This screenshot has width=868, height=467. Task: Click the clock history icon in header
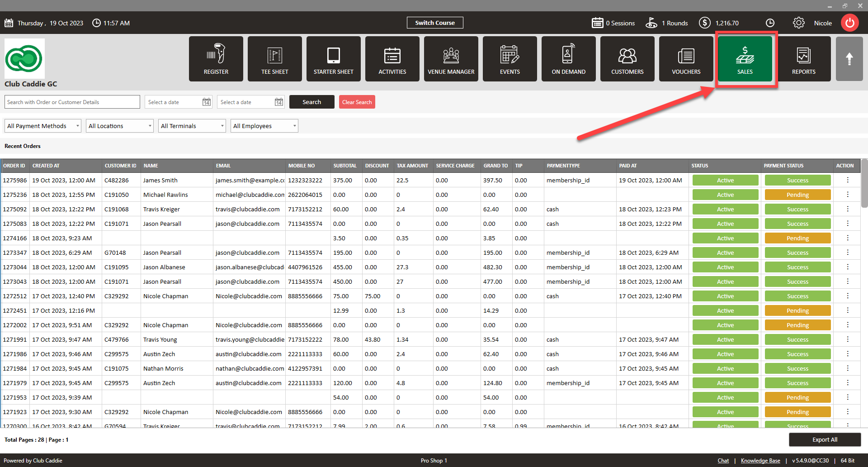(770, 23)
